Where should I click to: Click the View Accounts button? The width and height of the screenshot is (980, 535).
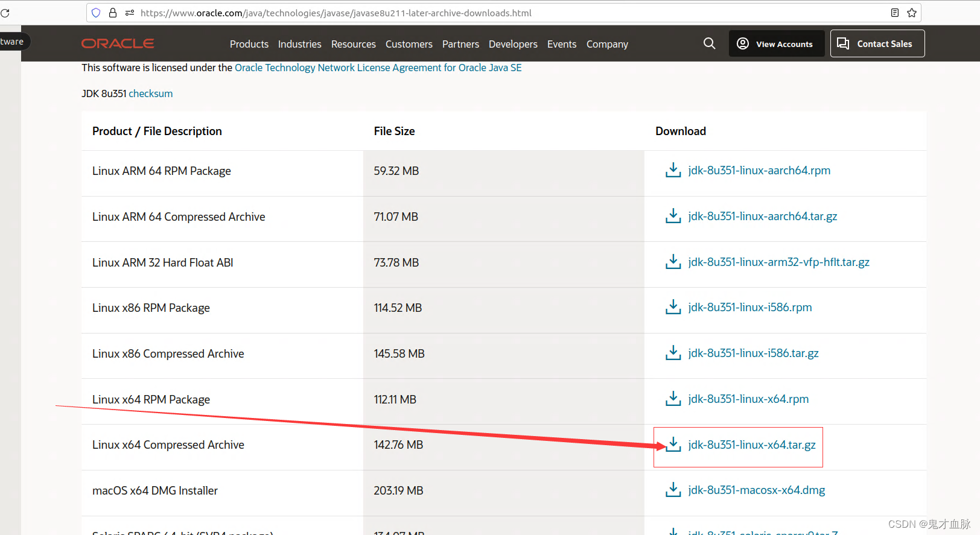pos(776,43)
